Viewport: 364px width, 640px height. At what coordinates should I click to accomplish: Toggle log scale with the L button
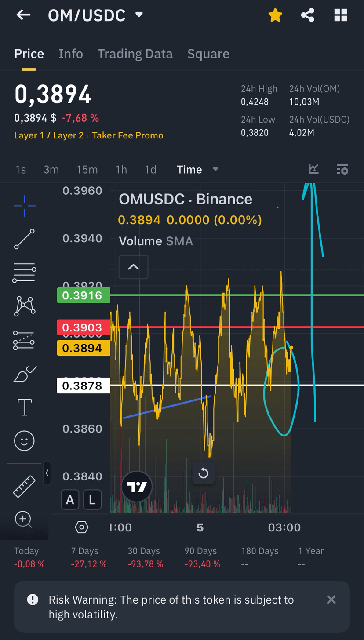coord(92,500)
